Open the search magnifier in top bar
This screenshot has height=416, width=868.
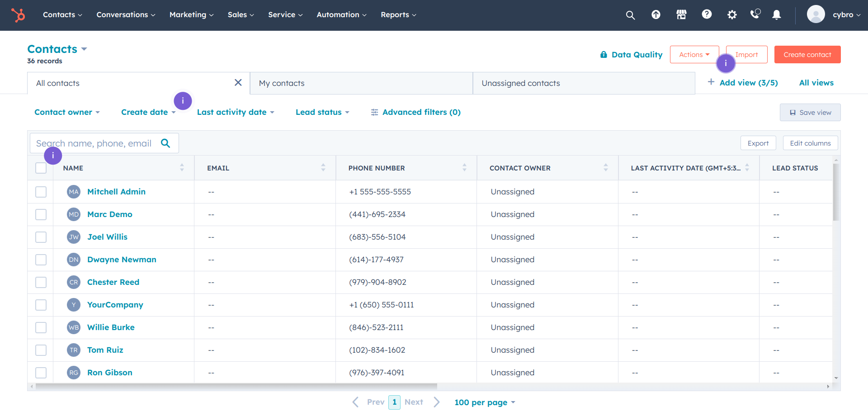click(x=630, y=15)
